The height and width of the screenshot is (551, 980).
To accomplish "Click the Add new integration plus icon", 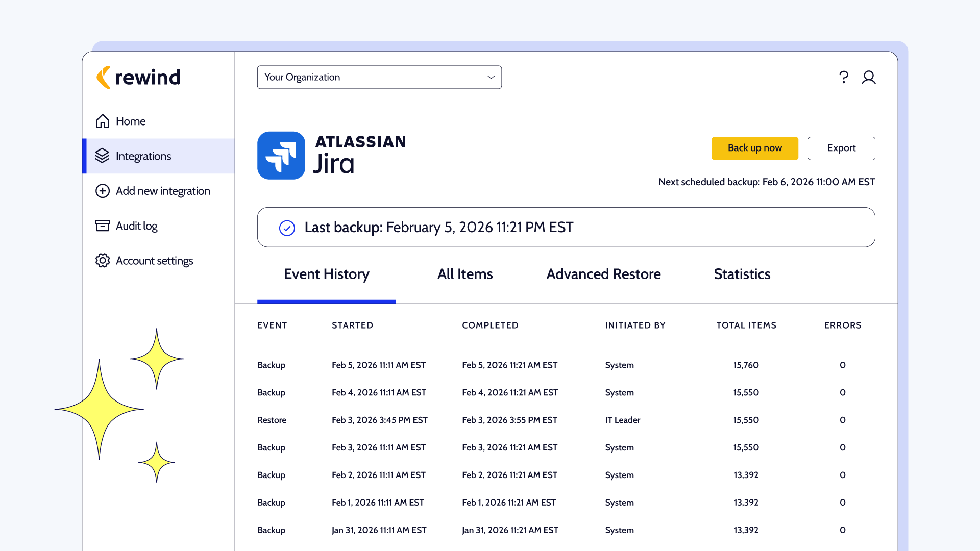I will (103, 191).
